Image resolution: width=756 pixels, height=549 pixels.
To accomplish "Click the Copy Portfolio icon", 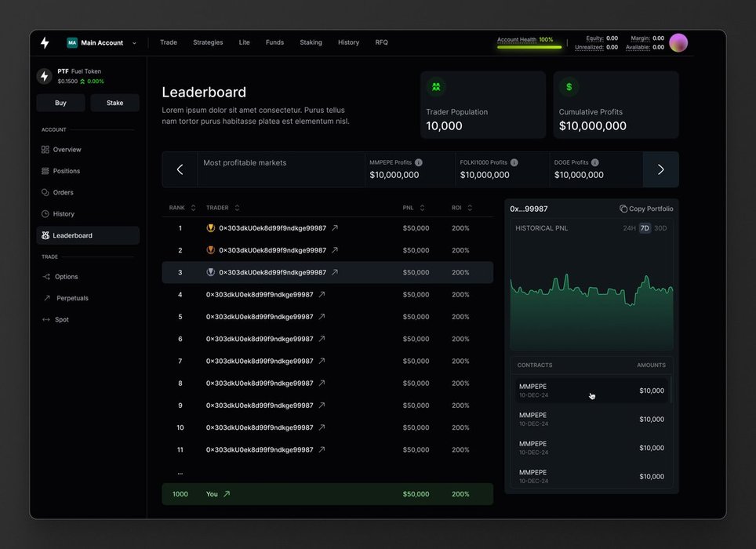I will point(623,209).
